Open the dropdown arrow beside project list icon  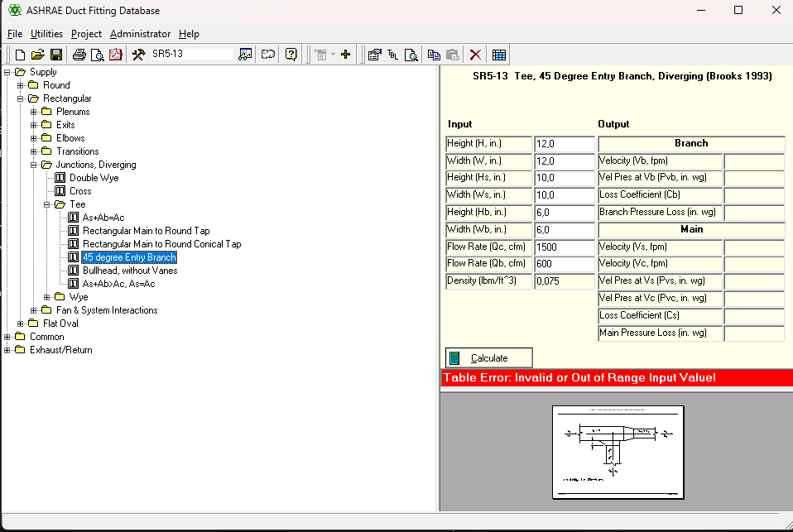pos(333,55)
